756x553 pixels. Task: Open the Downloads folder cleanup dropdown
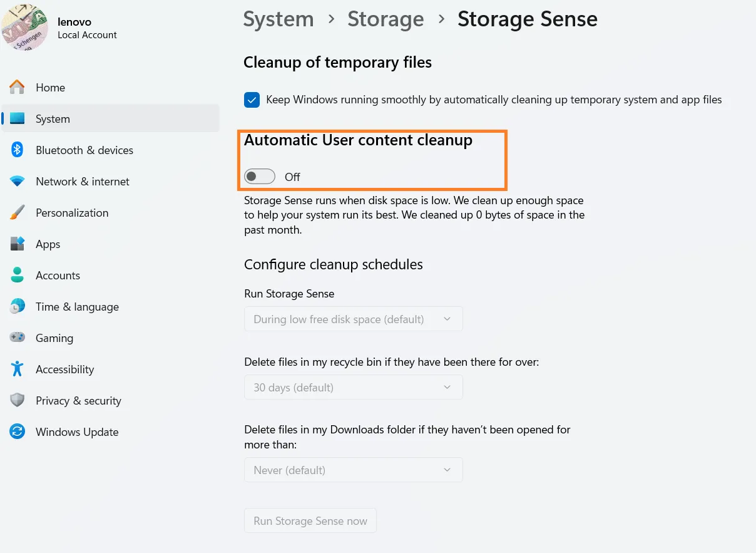click(353, 470)
